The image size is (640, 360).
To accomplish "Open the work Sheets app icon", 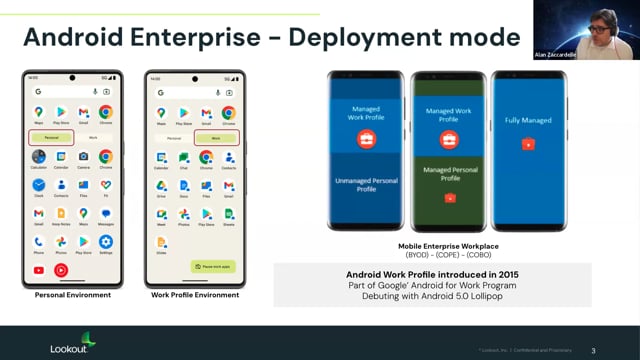I will click(229, 214).
